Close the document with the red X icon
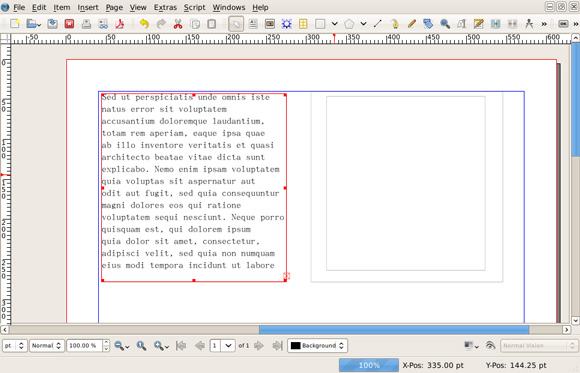The height and width of the screenshot is (373, 580). [69, 24]
